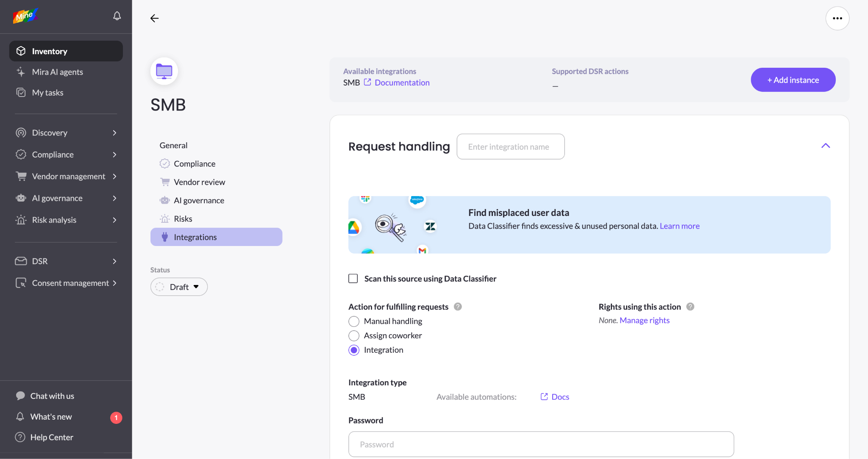Switch to the Risks section

[x=183, y=219]
